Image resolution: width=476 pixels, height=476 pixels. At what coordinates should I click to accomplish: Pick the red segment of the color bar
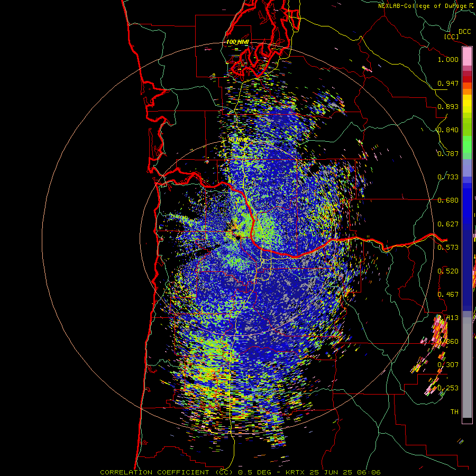467,79
